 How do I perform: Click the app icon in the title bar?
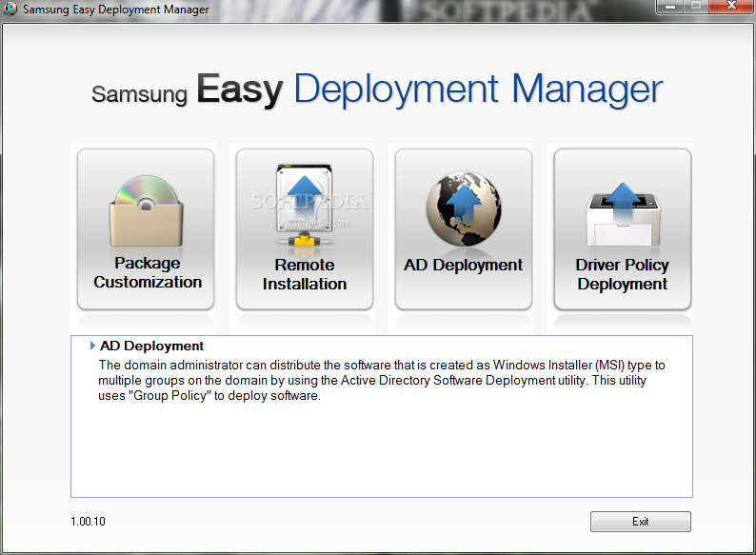[x=10, y=9]
